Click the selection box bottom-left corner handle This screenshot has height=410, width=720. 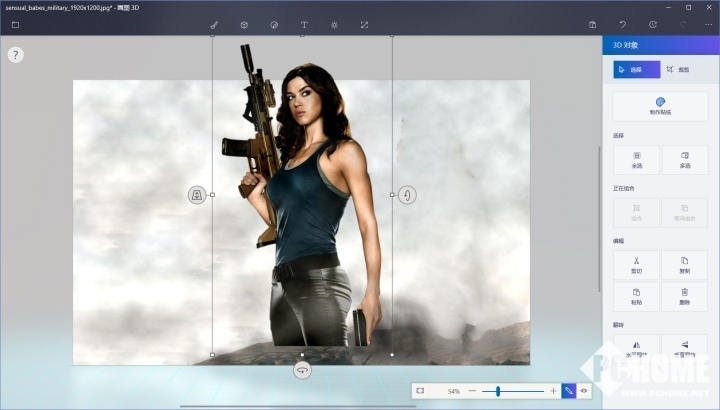pyautogui.click(x=212, y=355)
